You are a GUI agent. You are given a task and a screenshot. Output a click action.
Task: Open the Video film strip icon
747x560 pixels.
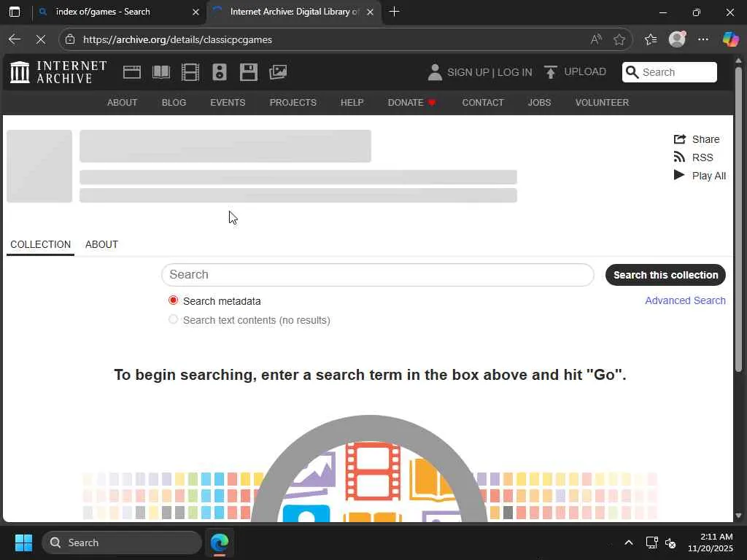190,72
